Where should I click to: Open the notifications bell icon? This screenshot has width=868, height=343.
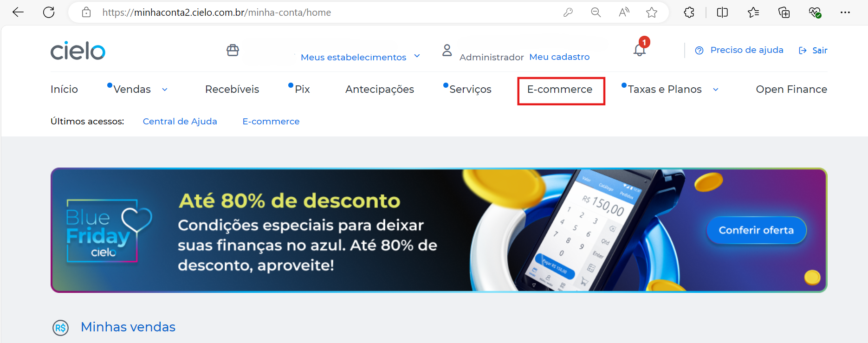click(640, 50)
